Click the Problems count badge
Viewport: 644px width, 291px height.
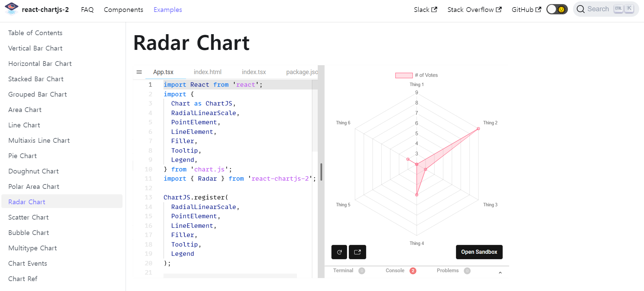pos(467,271)
